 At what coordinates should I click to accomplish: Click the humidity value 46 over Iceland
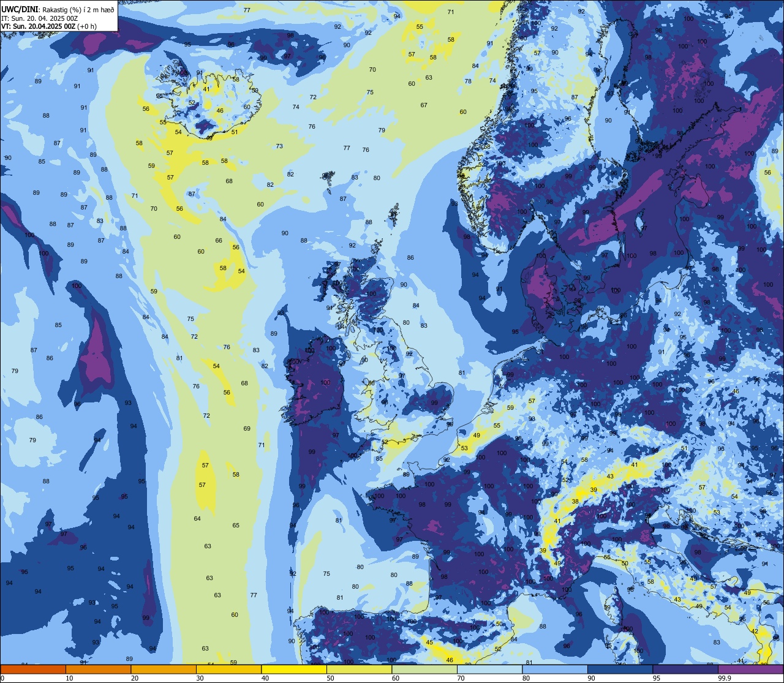pyautogui.click(x=220, y=111)
